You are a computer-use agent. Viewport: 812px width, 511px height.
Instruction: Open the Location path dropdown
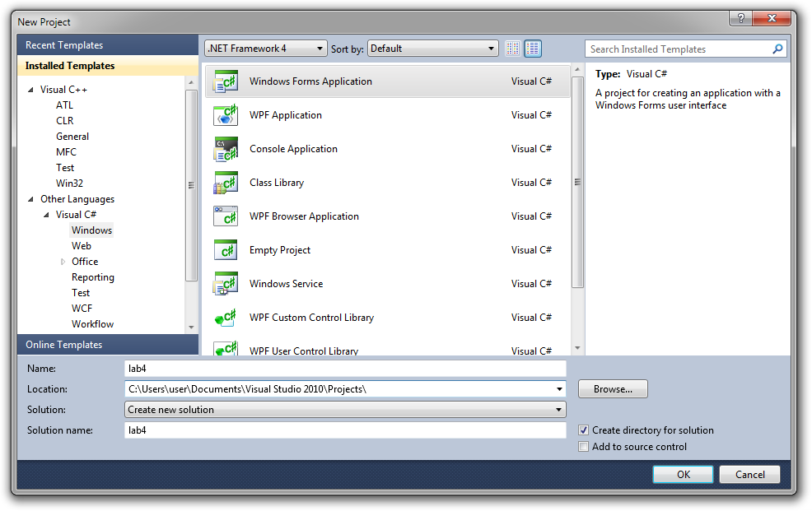(559, 389)
